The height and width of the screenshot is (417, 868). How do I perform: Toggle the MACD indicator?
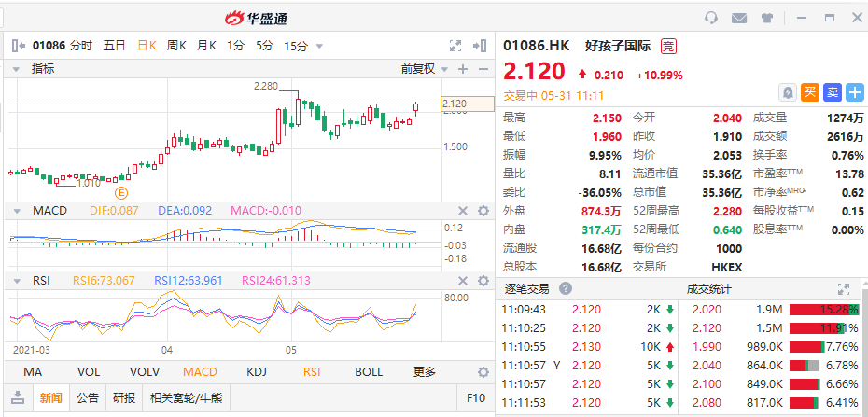[201, 371]
